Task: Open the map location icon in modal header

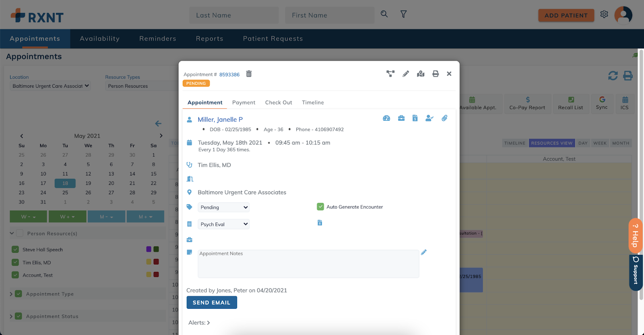Action: pyautogui.click(x=421, y=74)
